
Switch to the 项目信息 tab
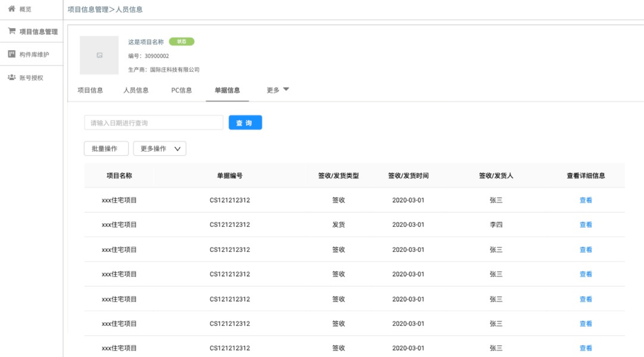[x=90, y=90]
